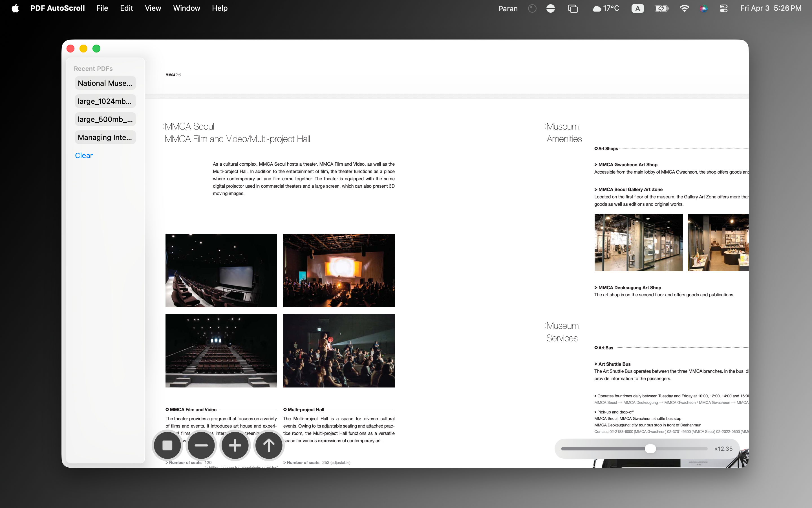This screenshot has width=812, height=508.
Task: Launch Siri from menu bar
Action: click(x=704, y=8)
